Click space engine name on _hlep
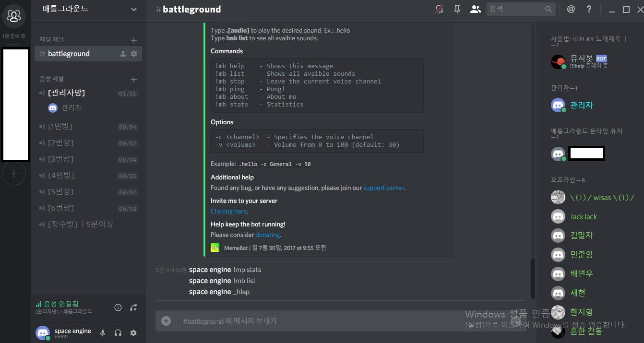This screenshot has height=343, width=644. coord(210,292)
